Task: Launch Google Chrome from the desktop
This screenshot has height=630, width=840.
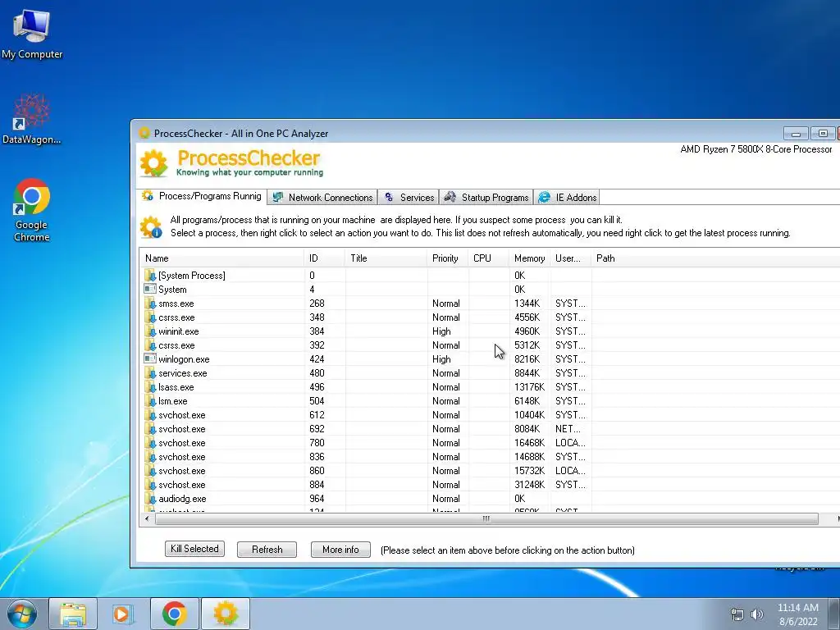Action: [32, 209]
